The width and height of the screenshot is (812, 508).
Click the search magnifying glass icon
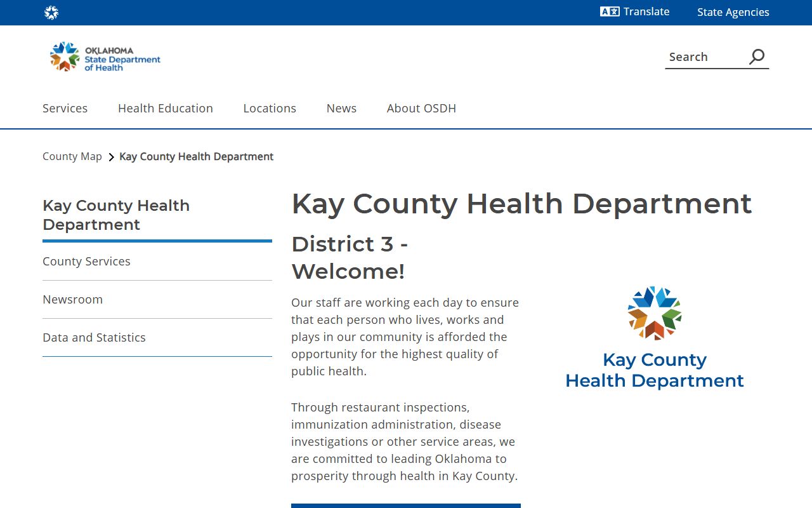757,57
